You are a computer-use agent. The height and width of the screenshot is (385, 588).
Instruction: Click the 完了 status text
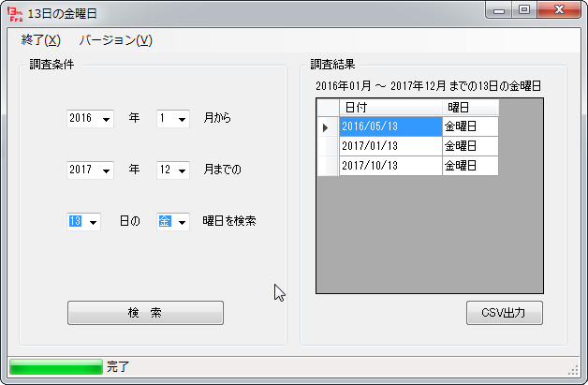[118, 366]
